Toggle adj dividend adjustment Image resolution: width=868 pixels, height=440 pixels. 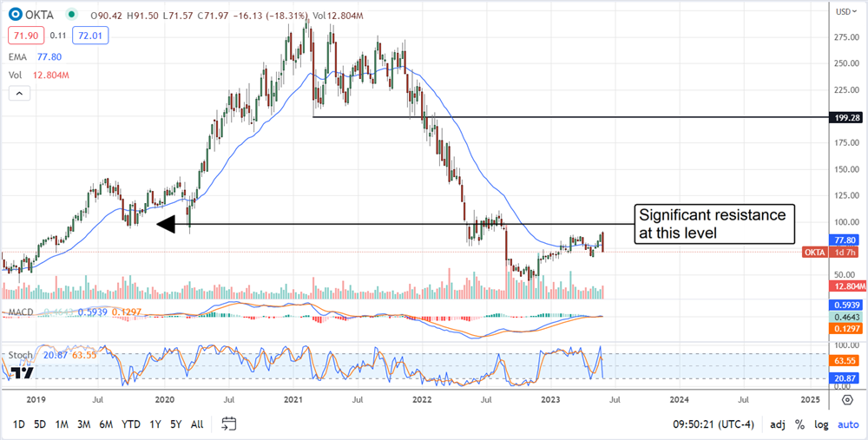click(777, 424)
